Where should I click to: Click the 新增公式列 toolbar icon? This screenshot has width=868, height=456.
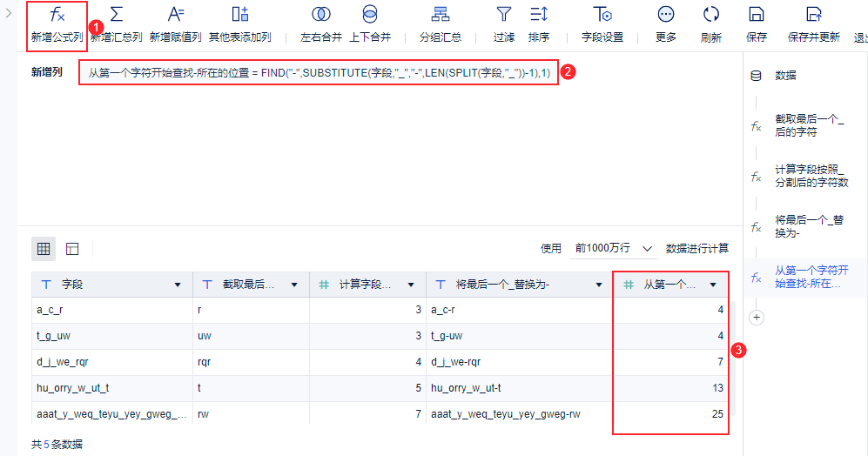pos(57,15)
